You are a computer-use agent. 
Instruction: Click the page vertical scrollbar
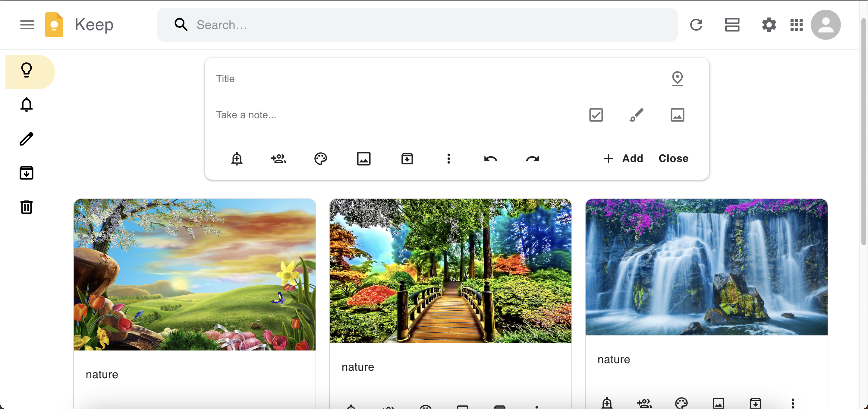pyautogui.click(x=863, y=132)
